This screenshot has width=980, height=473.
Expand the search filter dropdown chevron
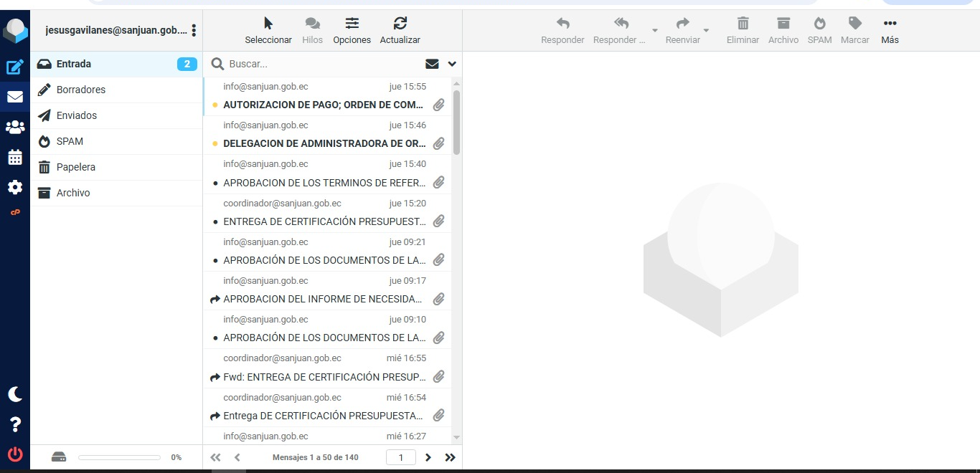tap(452, 64)
